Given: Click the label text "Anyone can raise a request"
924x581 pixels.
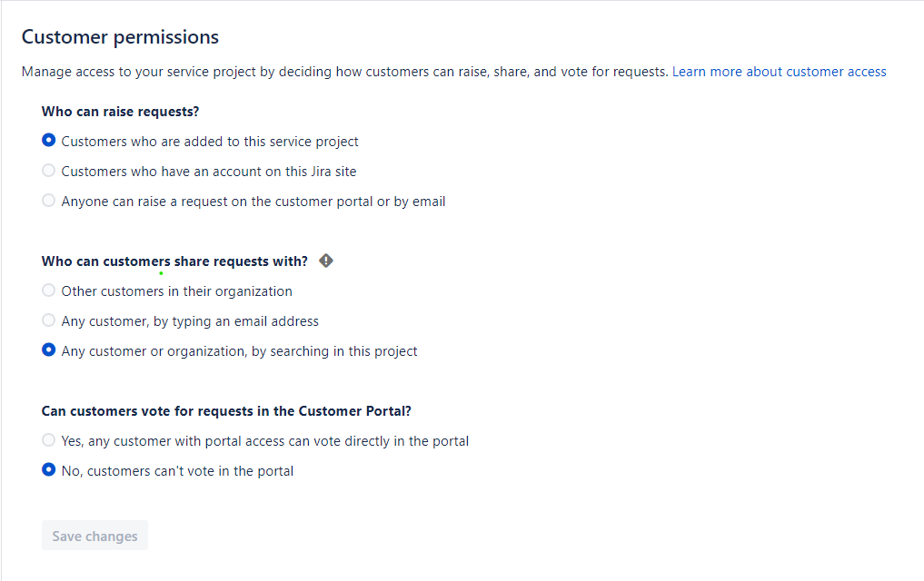Looking at the screenshot, I should [x=253, y=201].
